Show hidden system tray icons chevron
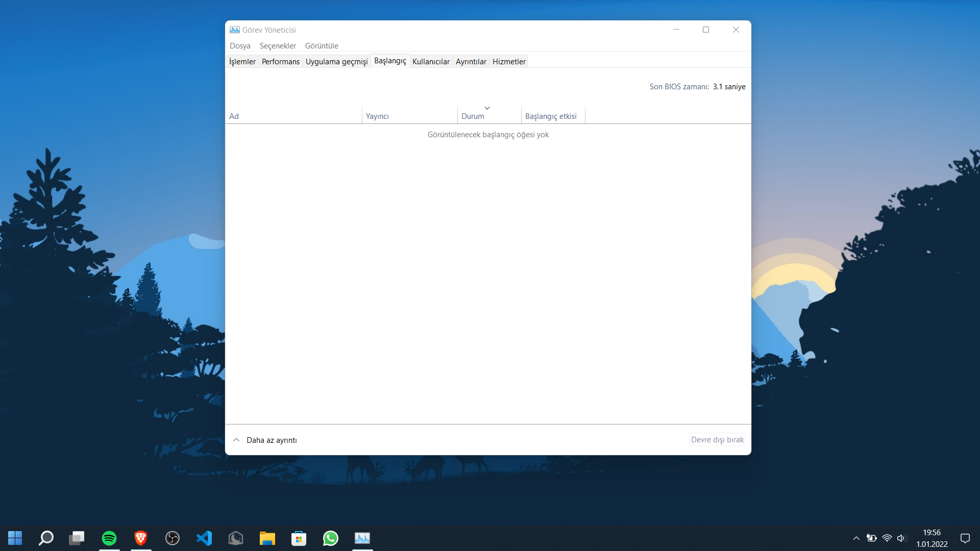Screen dimensions: 980x551 pyautogui.click(x=856, y=538)
